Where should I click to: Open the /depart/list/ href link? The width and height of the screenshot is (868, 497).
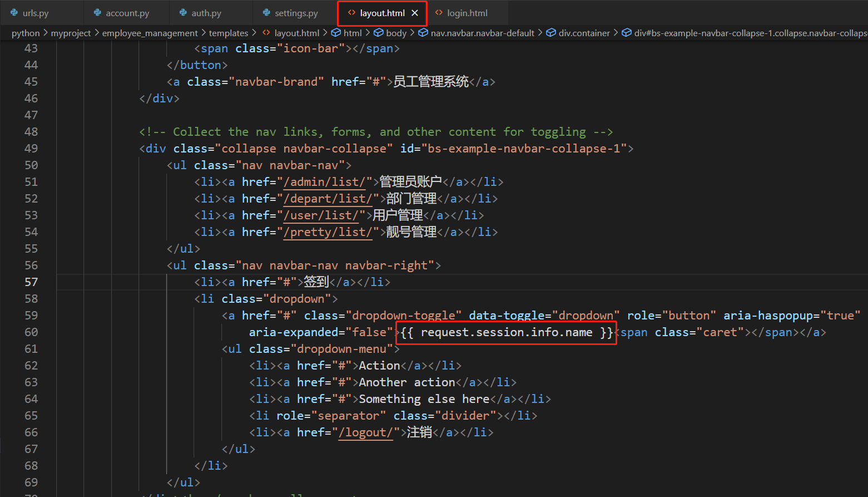[x=328, y=199]
